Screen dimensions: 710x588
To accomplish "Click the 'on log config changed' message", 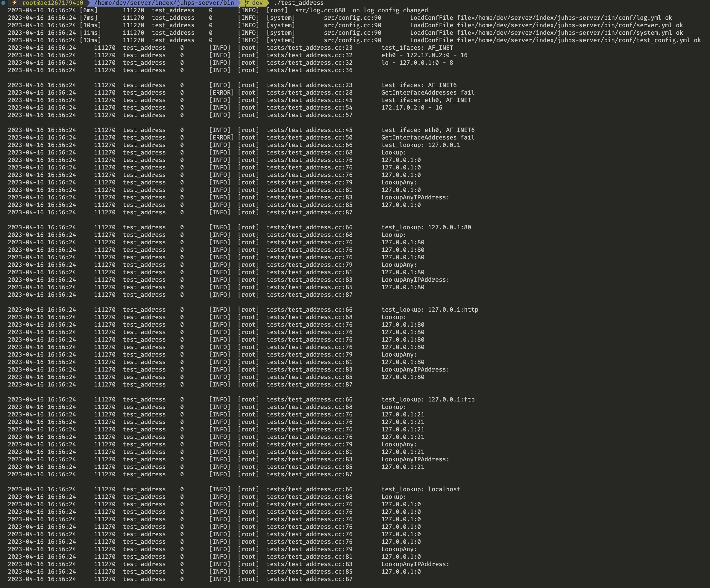I will 390,10.
